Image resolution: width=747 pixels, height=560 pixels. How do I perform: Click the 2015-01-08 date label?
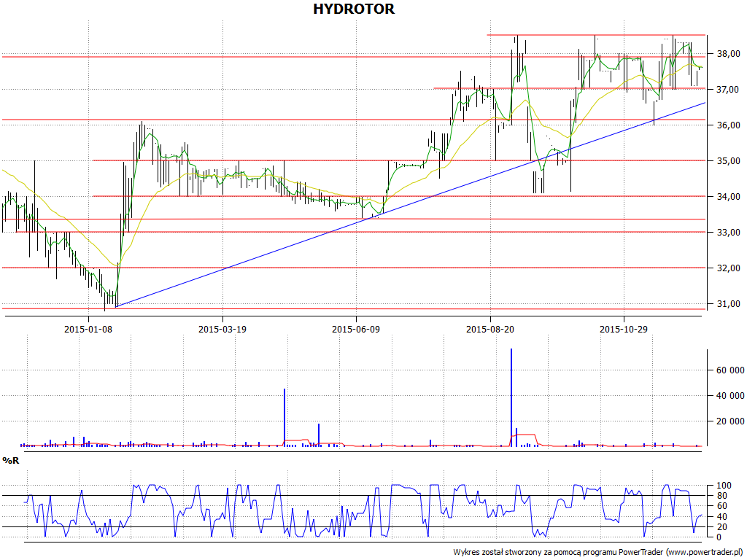[88, 329]
